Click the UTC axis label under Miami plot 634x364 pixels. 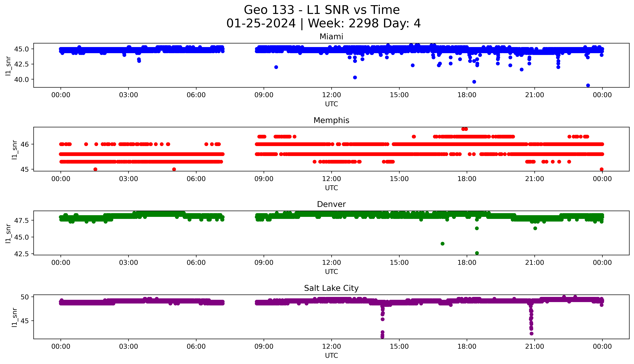pyautogui.click(x=331, y=104)
